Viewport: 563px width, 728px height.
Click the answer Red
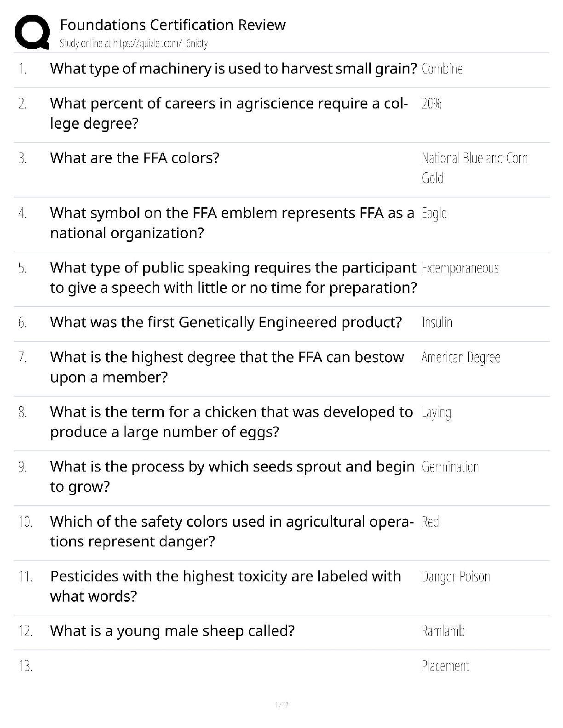click(x=430, y=522)
